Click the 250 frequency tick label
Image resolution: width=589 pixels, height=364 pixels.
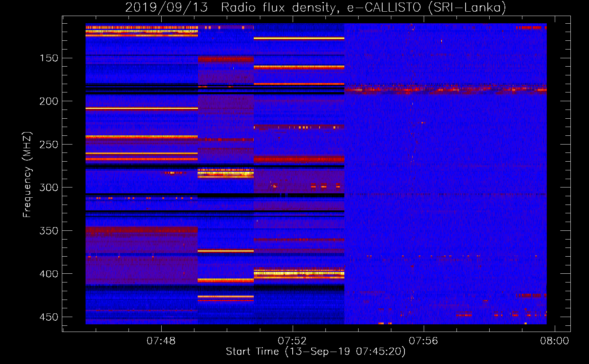[49, 145]
